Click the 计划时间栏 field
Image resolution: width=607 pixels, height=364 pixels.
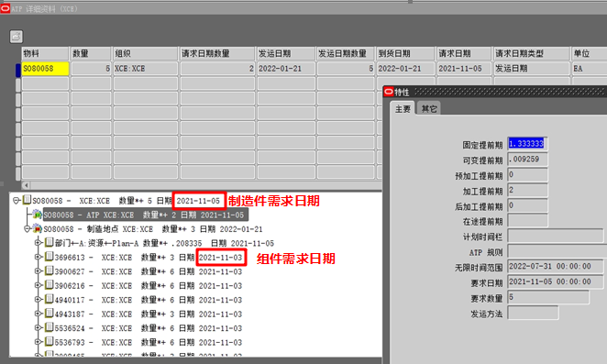click(x=556, y=236)
